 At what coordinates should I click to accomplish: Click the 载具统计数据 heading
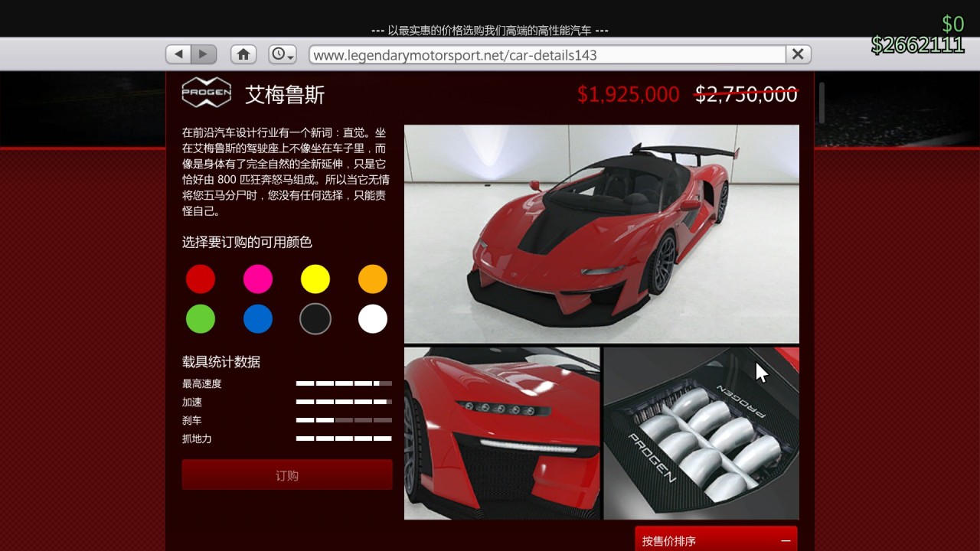click(x=221, y=362)
